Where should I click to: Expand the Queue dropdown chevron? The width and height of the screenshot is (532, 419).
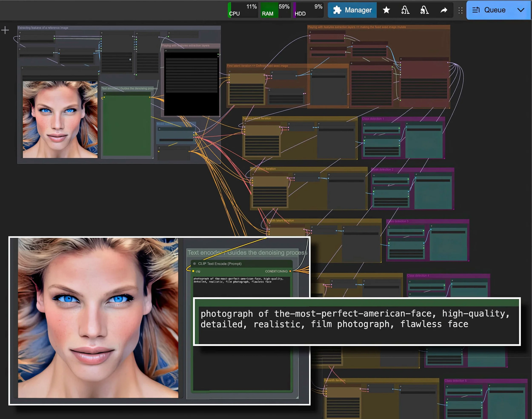[x=521, y=10]
